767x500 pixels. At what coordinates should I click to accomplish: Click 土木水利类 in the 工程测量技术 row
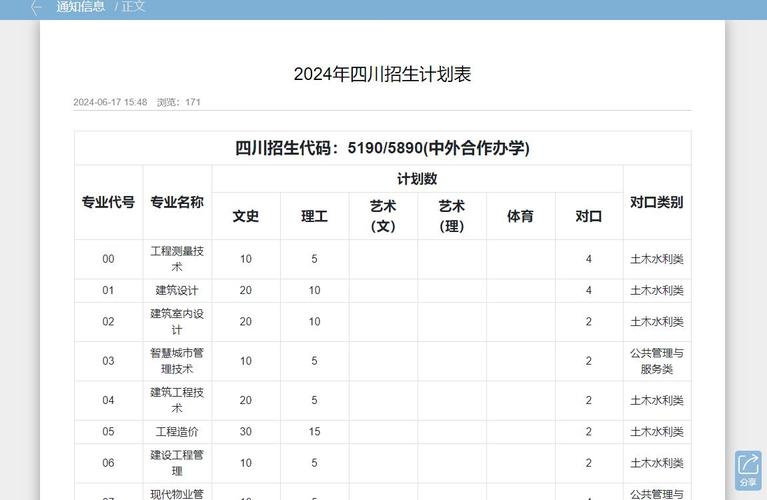656,259
